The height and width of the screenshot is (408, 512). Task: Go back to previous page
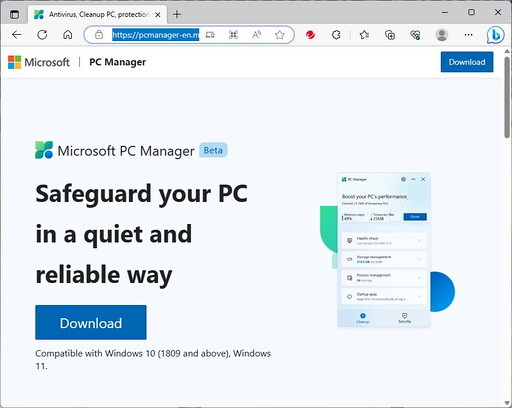click(x=16, y=34)
